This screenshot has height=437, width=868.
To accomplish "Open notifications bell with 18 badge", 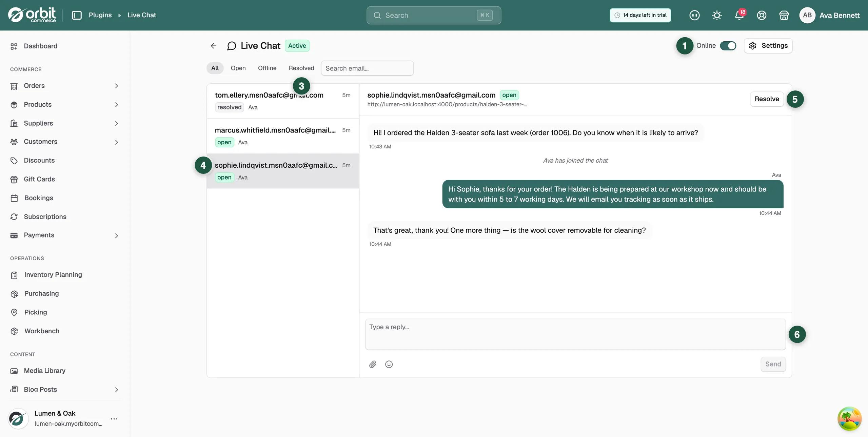I will point(739,15).
